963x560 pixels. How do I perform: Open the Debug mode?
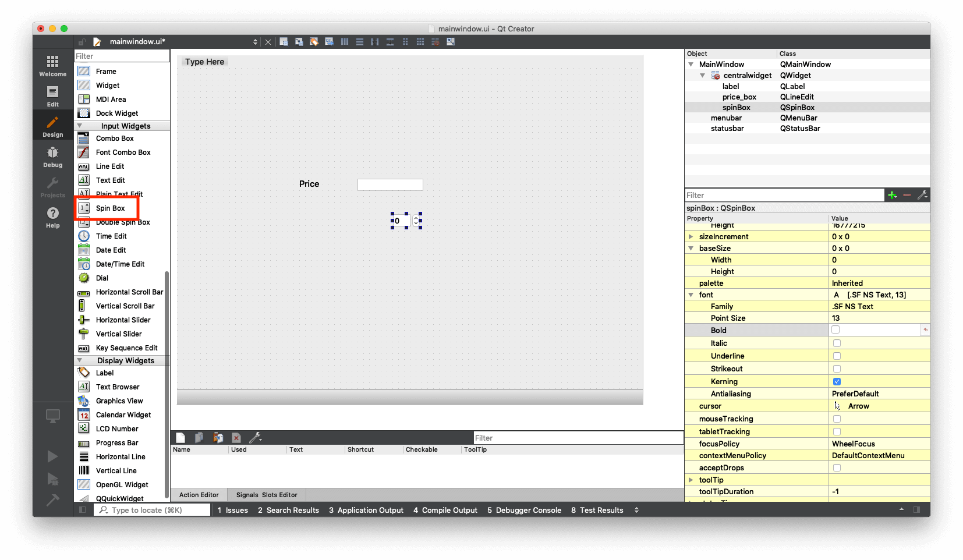53,157
